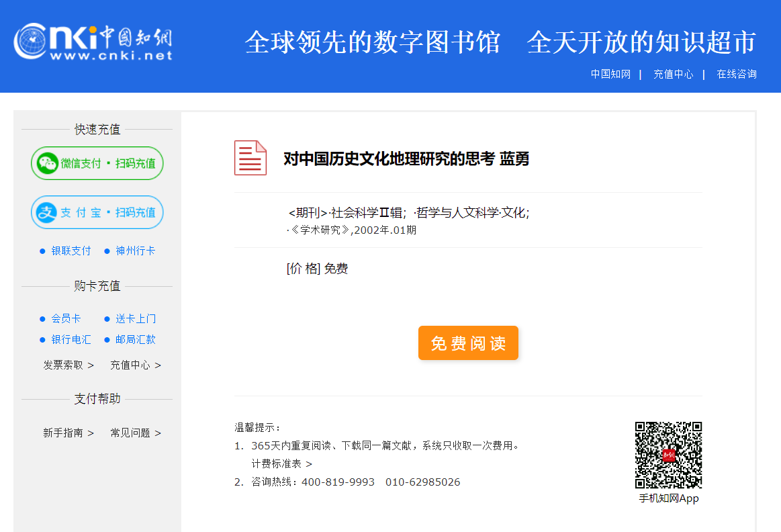Open 中国知网 link in header
The width and height of the screenshot is (781, 532).
[x=610, y=75]
